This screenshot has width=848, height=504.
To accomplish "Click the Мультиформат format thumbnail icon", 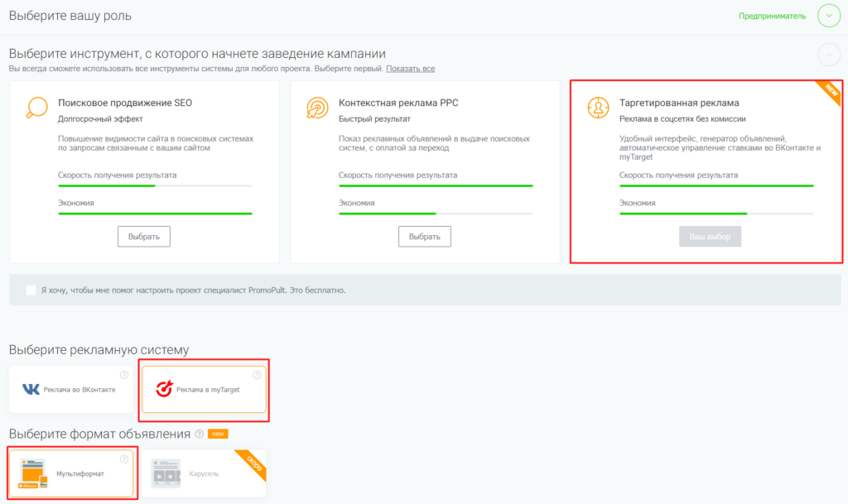I will coord(33,473).
